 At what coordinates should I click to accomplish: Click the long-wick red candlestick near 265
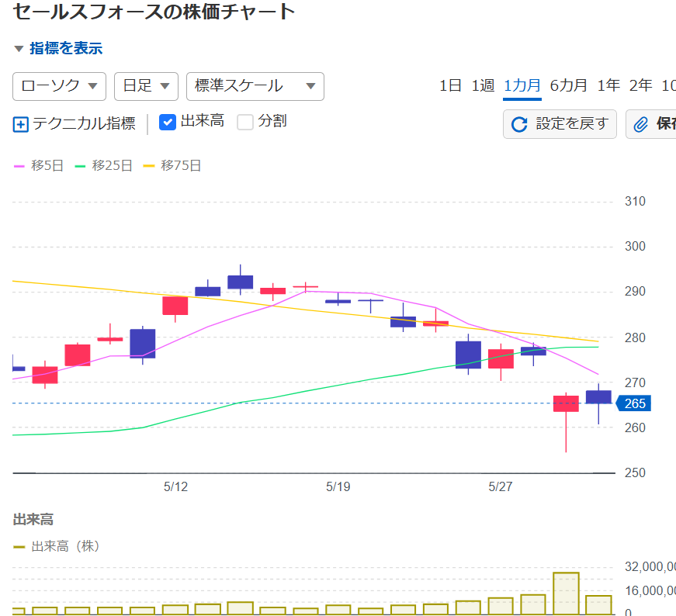tap(566, 404)
